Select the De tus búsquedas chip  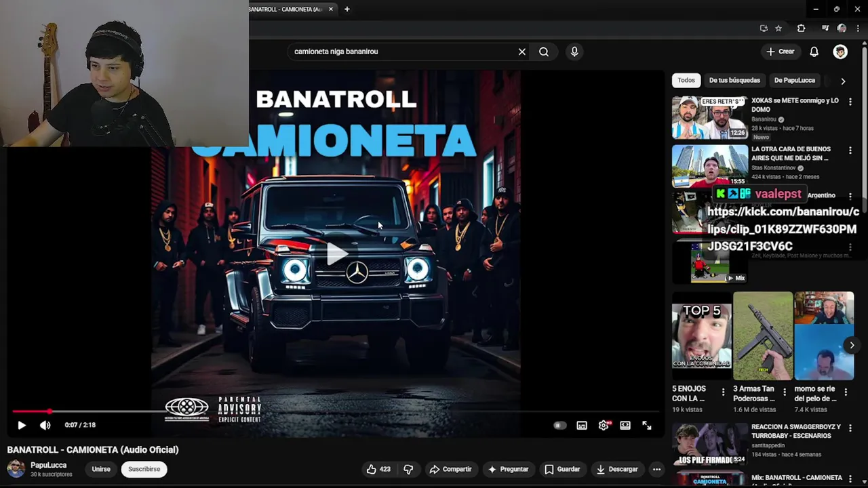734,80
